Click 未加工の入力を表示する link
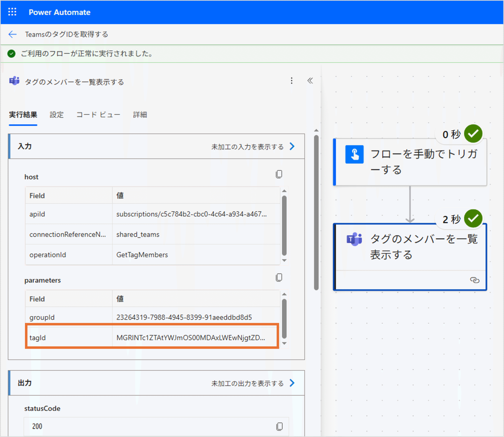The height and width of the screenshot is (437, 504). pyautogui.click(x=247, y=147)
